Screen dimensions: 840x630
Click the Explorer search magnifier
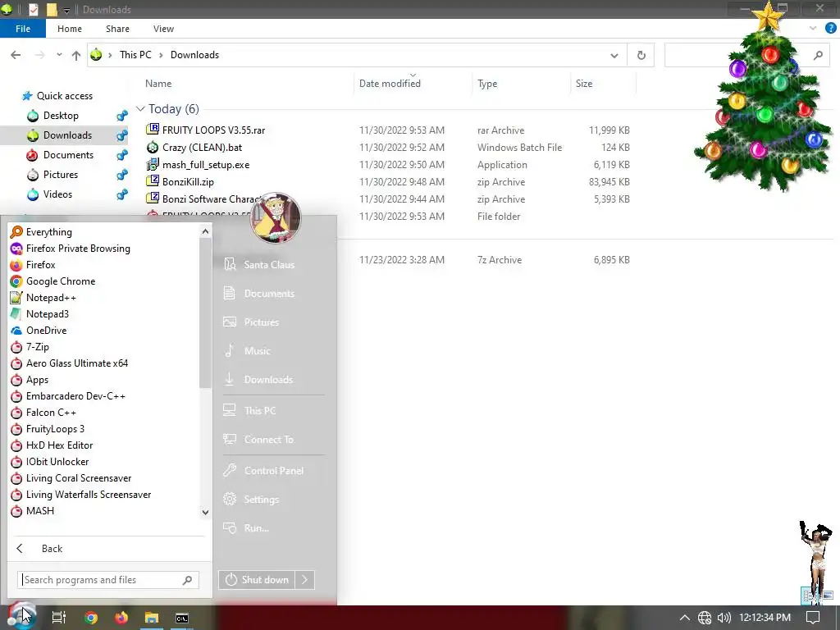coord(818,55)
